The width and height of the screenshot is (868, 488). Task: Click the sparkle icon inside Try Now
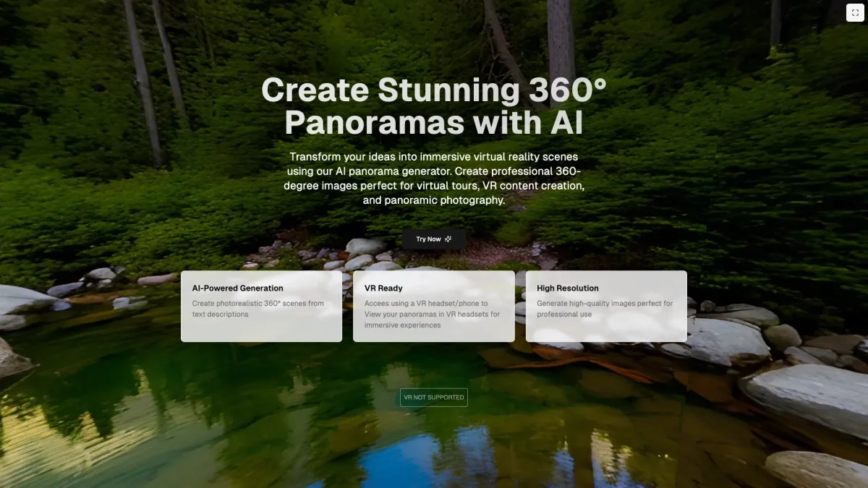coord(448,239)
